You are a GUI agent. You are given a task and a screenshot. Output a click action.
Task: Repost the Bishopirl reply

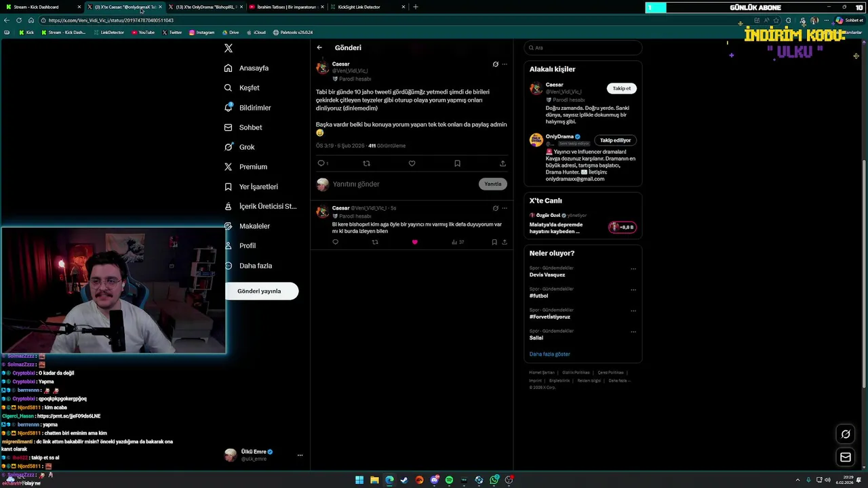[375, 242]
